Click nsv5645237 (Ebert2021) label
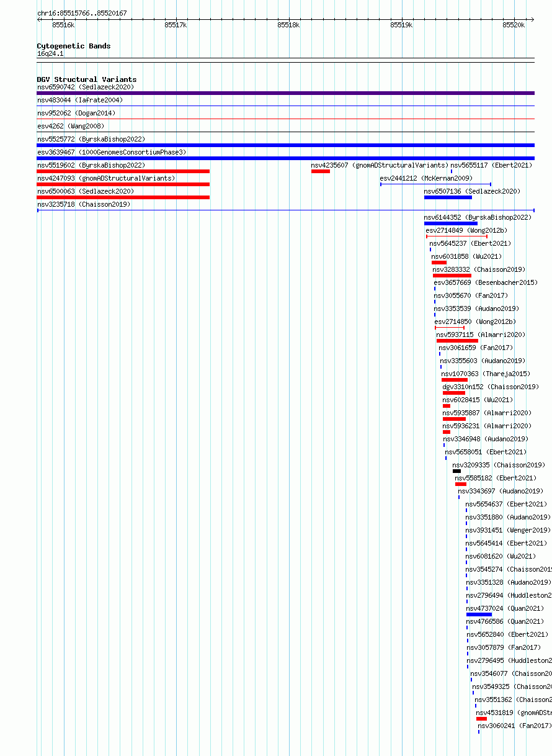The width and height of the screenshot is (552, 756). pyautogui.click(x=470, y=243)
